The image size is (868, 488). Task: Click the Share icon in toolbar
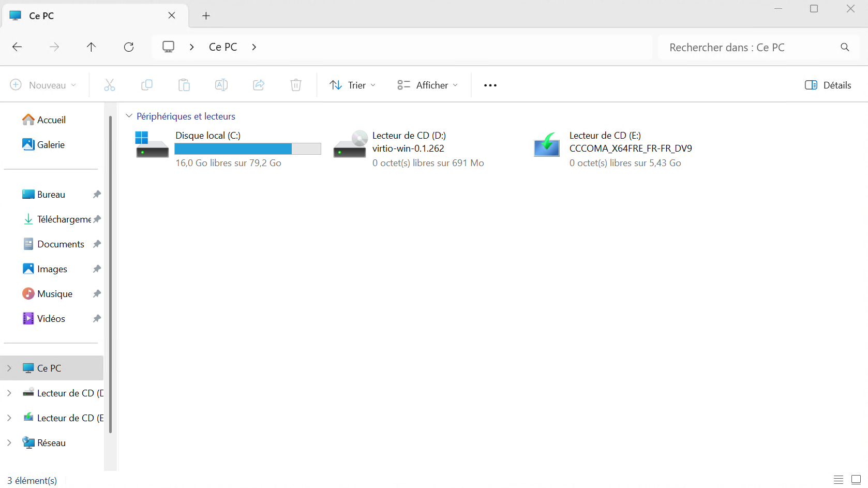coord(259,85)
